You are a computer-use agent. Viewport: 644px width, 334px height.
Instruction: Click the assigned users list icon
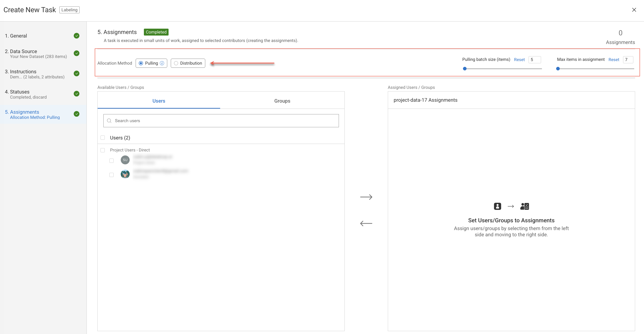coord(525,206)
